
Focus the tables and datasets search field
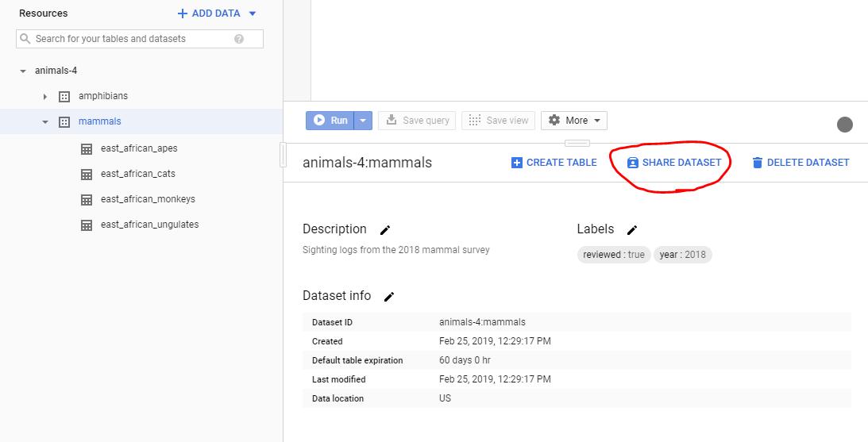click(x=140, y=39)
